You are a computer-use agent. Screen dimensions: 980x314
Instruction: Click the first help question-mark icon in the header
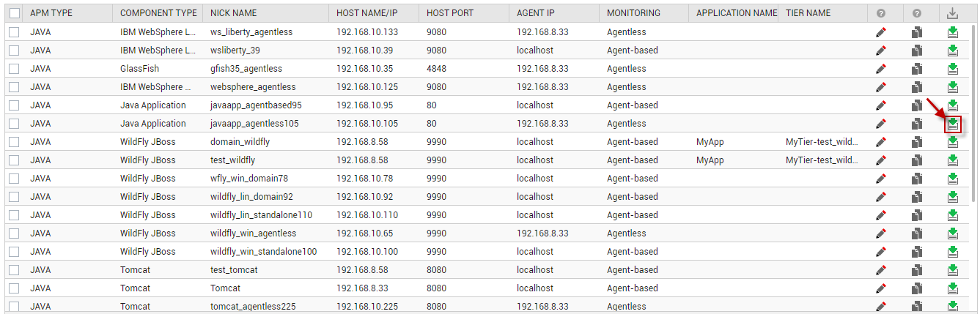(880, 13)
